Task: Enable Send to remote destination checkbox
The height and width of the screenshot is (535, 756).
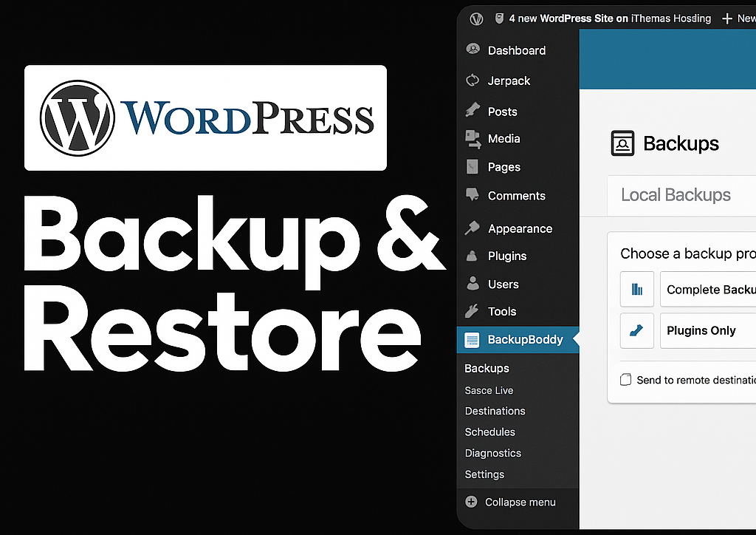Action: coord(625,380)
